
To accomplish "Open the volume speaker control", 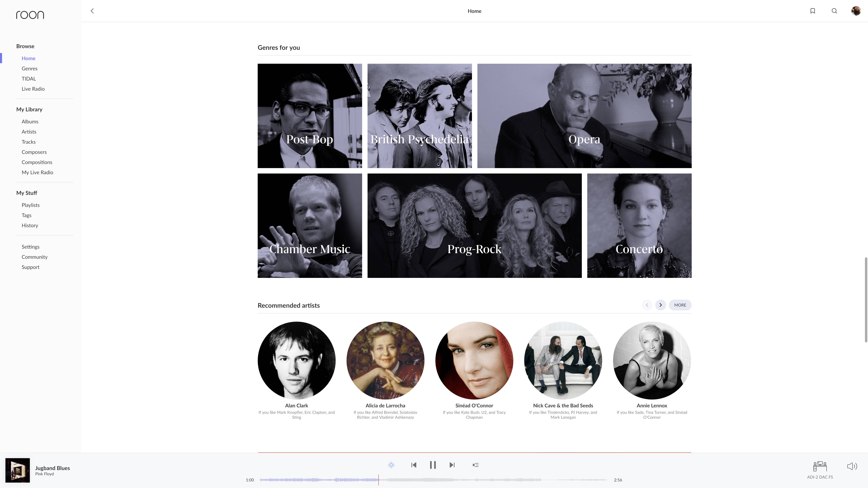I will (852, 466).
